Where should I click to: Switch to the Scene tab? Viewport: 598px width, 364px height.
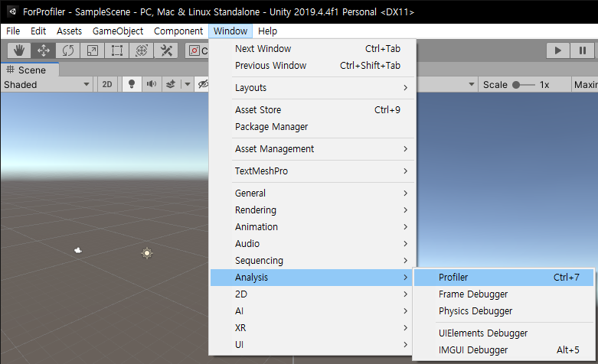30,70
